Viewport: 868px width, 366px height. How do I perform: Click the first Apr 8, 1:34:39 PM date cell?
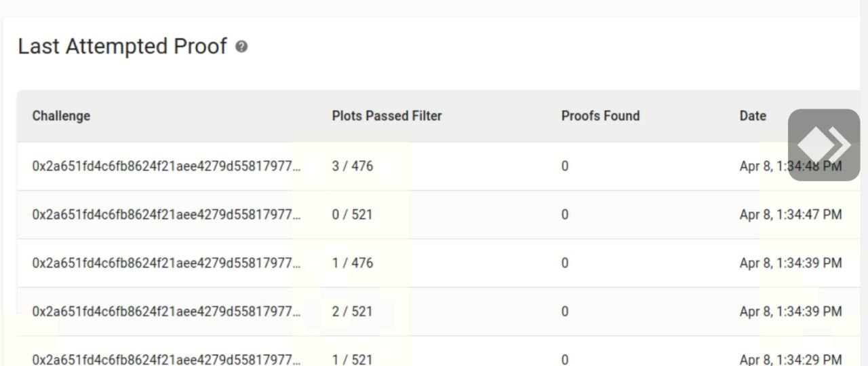(x=791, y=263)
